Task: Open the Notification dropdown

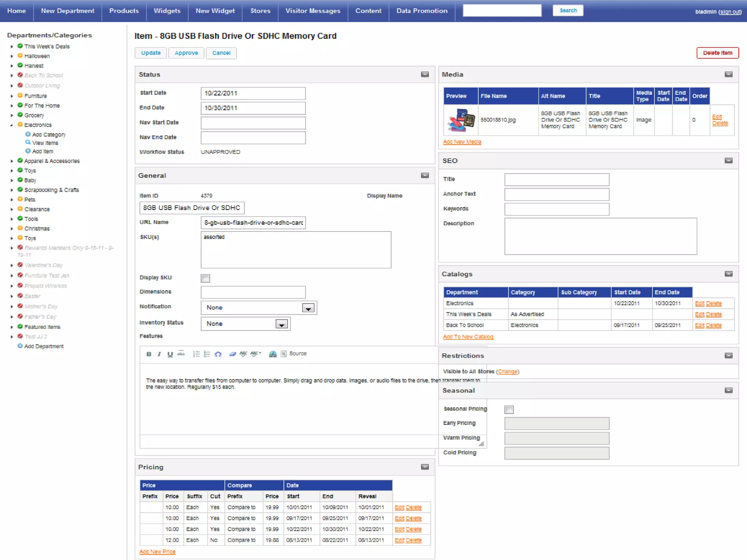Action: 308,308
